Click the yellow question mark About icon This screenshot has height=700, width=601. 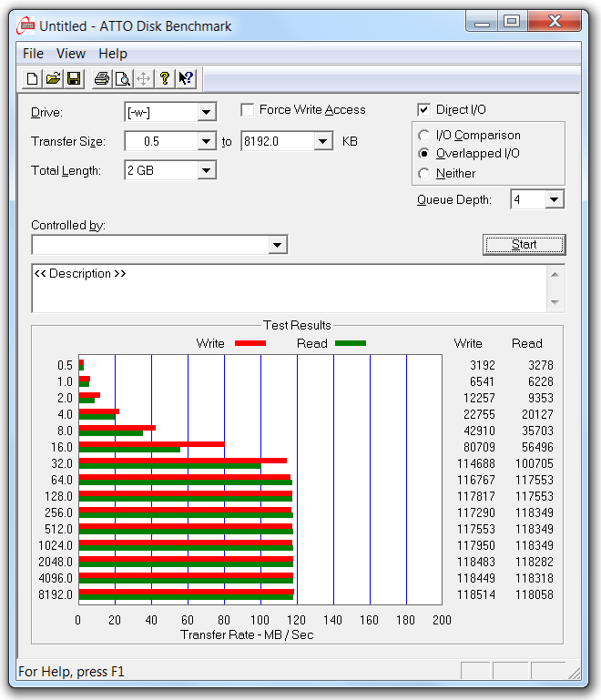[x=165, y=78]
